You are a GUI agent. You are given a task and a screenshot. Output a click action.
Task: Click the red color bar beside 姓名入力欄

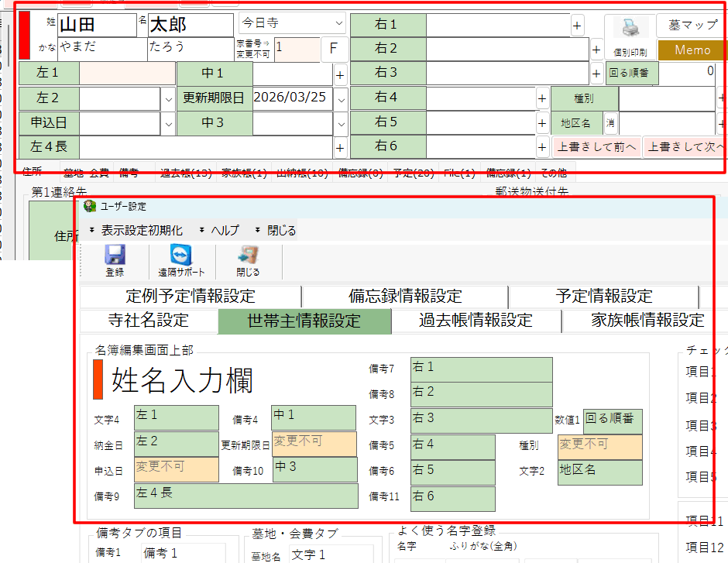tap(98, 379)
